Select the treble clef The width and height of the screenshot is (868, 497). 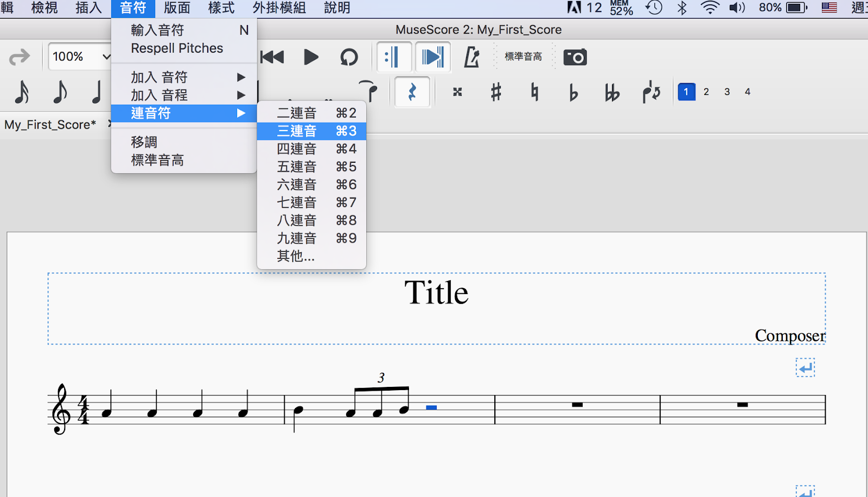point(60,409)
